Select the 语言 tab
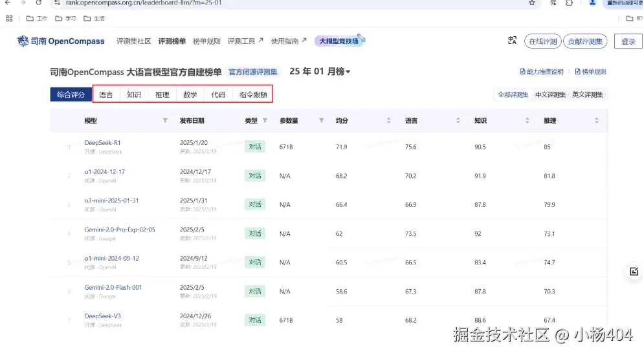This screenshot has width=644, height=355. [106, 95]
